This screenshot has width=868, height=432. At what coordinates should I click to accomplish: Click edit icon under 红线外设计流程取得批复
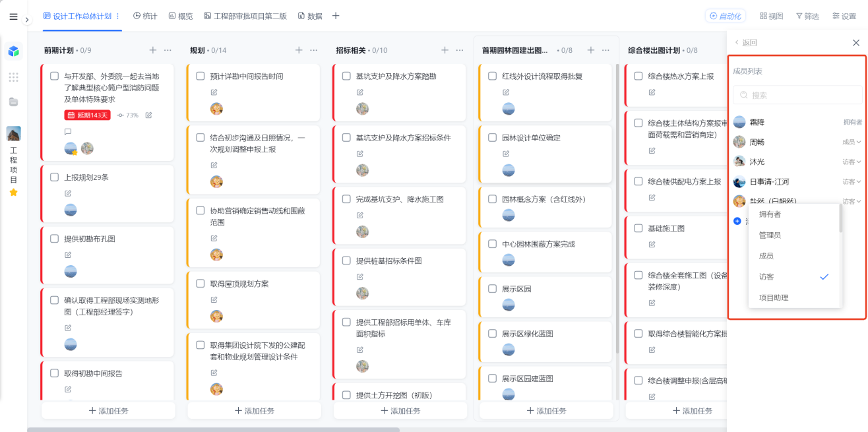(506, 92)
